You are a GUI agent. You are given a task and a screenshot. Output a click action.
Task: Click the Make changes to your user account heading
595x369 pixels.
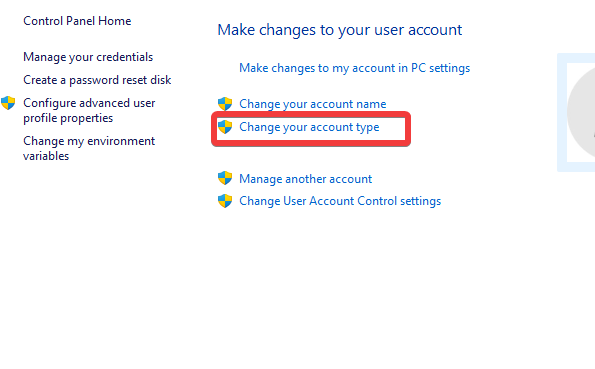coord(340,30)
